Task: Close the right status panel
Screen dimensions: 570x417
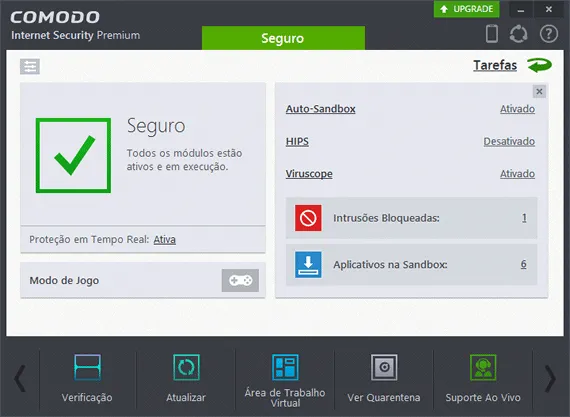Action: click(x=539, y=92)
